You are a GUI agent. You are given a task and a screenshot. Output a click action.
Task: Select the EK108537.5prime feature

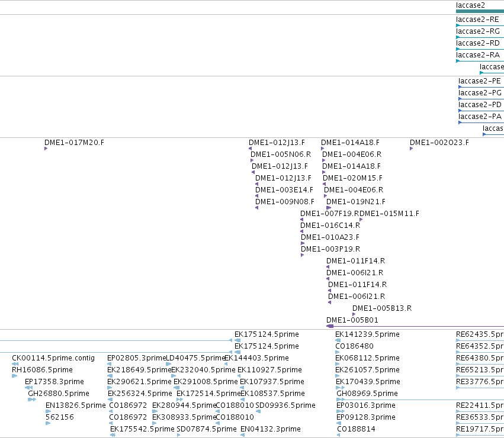pos(272,394)
